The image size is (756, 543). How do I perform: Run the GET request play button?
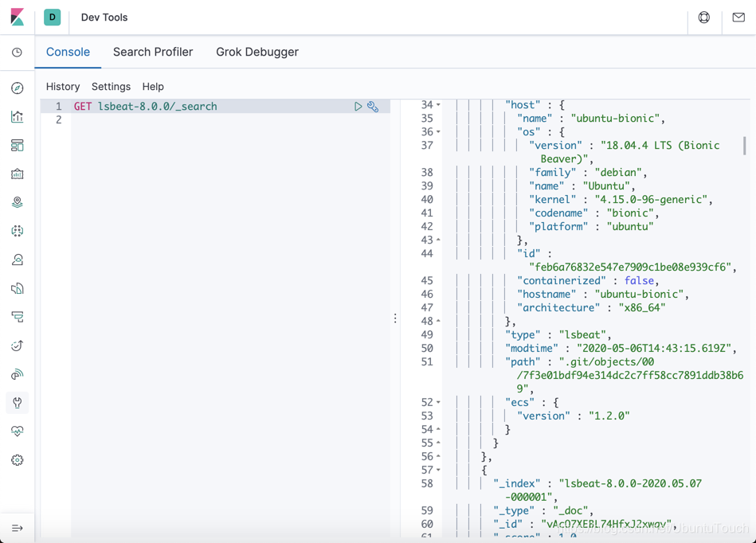[358, 107]
